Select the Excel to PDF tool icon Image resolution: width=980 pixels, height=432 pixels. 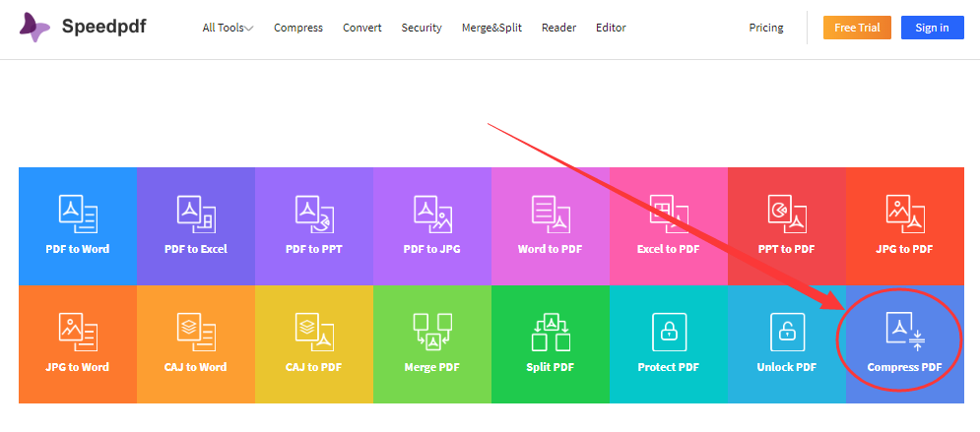[668, 214]
